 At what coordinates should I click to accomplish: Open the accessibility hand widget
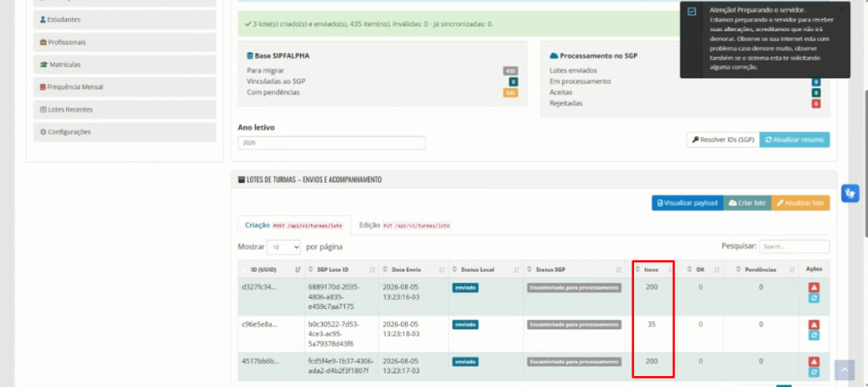pyautogui.click(x=849, y=193)
